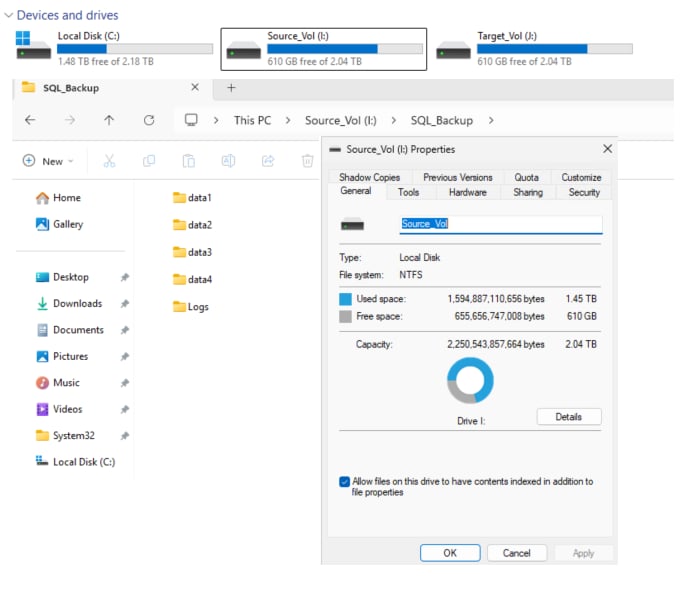Click the Copy toolbar icon

point(149,161)
